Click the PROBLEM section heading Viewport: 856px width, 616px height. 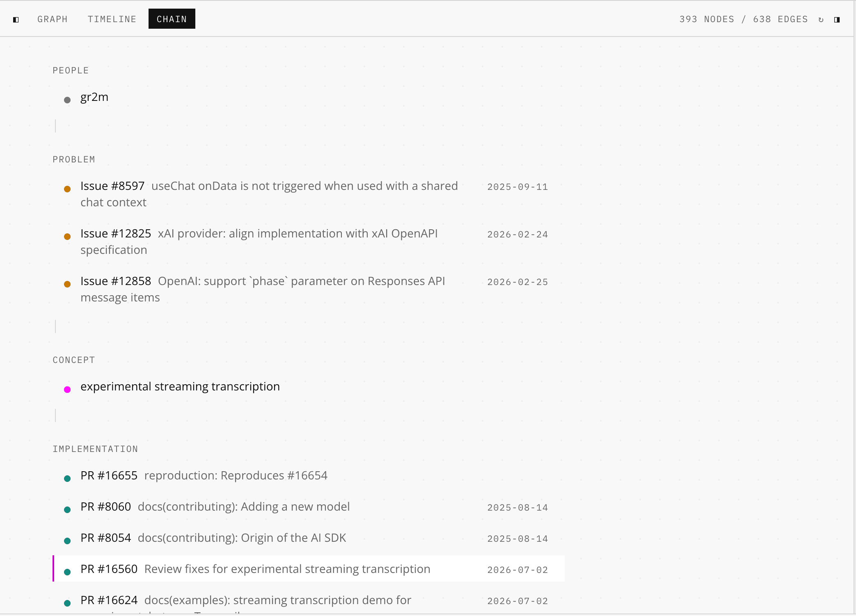pos(74,160)
